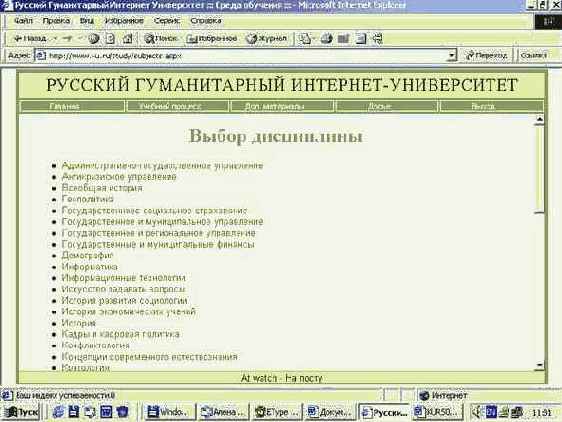
Task: Open the Избранное favorites pane
Action: [x=212, y=38]
